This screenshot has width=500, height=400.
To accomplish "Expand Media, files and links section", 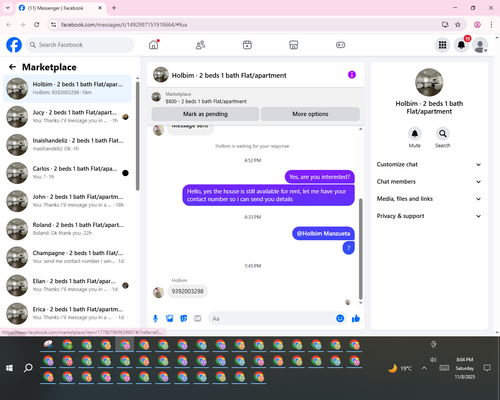I will (429, 199).
